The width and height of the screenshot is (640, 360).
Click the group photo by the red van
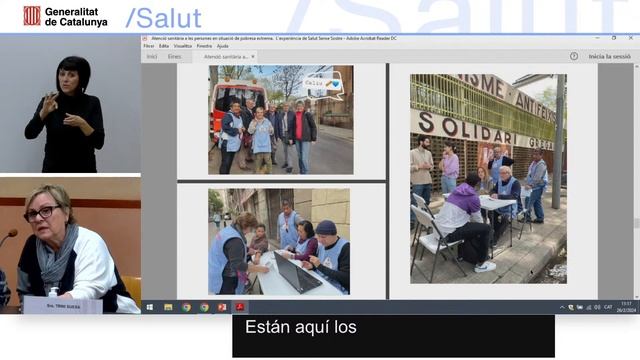click(x=281, y=120)
